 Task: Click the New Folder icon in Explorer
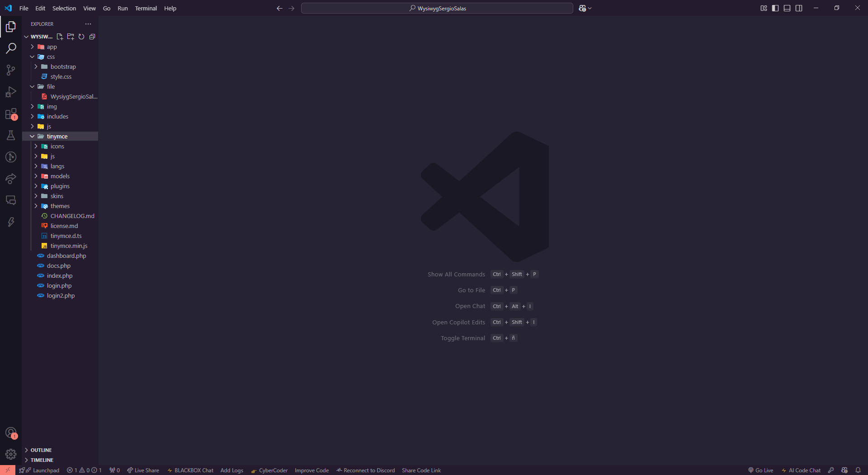point(71,37)
